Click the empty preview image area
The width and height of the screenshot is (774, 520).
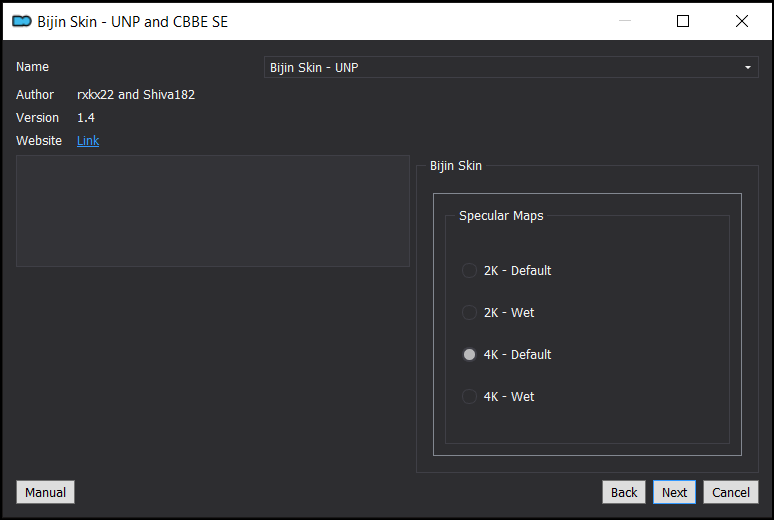pyautogui.click(x=213, y=211)
